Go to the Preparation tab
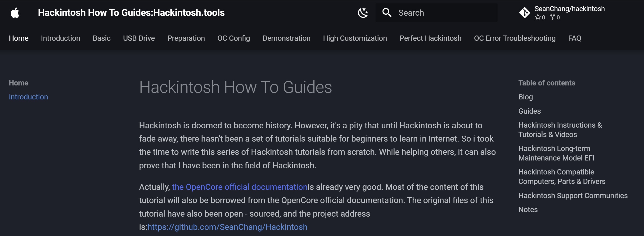The width and height of the screenshot is (644, 236). pos(186,38)
